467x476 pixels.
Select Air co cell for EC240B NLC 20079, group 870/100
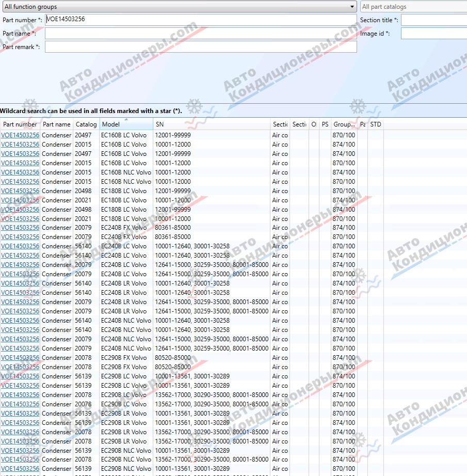[x=280, y=348]
